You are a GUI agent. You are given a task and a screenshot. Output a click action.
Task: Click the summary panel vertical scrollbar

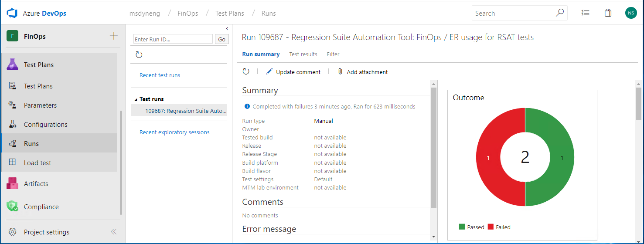point(433,148)
